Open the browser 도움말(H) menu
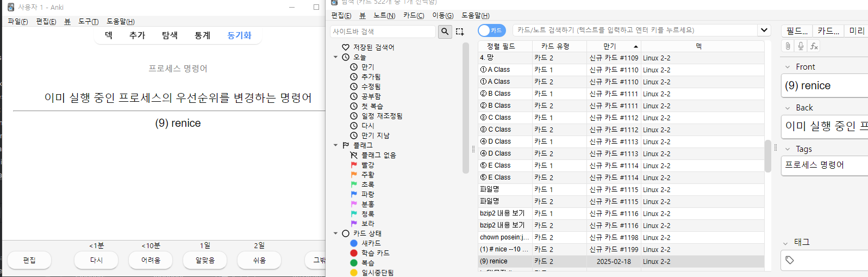Viewport: 868px width, 277px height. click(x=476, y=15)
